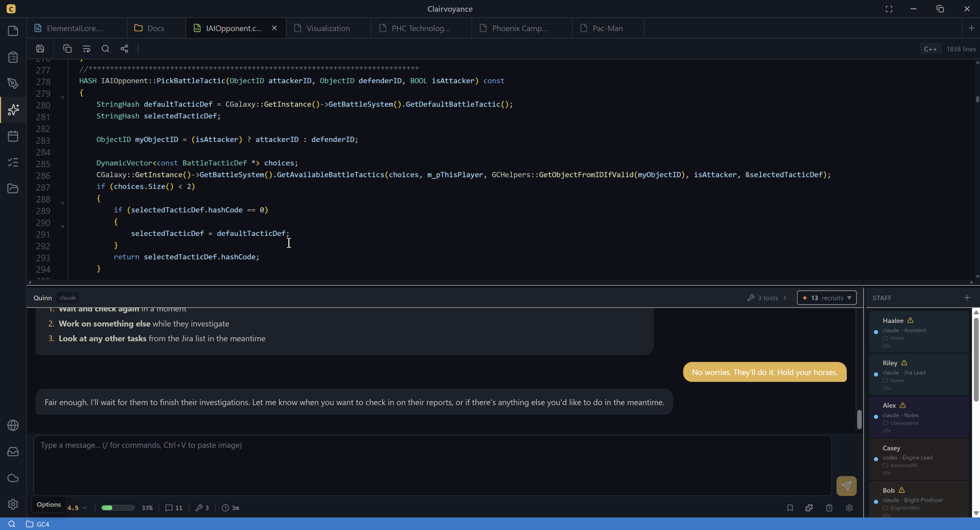Click the copy icon in editor toolbar
Viewport: 980px width, 530px height.
click(67, 49)
